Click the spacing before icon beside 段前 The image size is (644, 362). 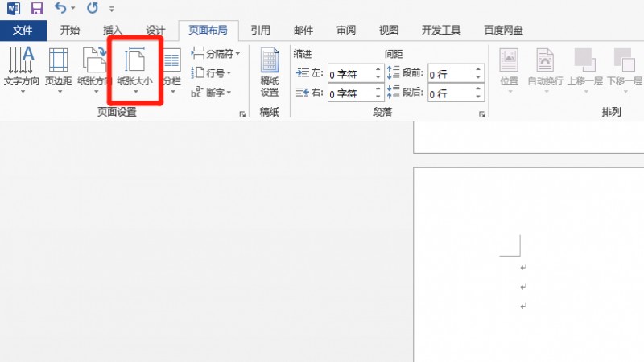(394, 72)
